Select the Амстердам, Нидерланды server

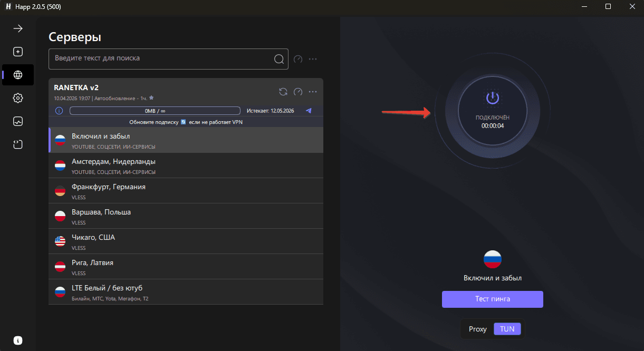pyautogui.click(x=186, y=165)
